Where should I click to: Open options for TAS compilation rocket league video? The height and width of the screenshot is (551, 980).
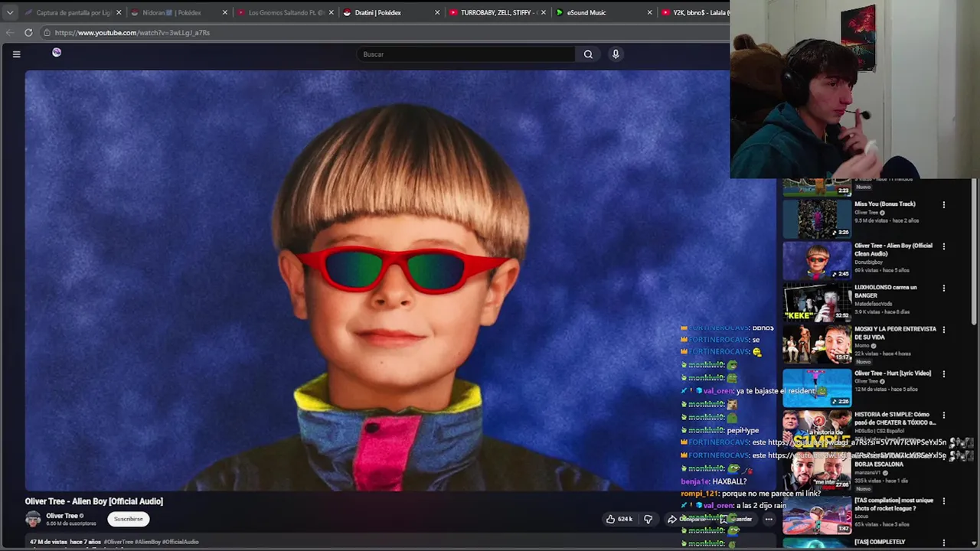[x=943, y=501]
